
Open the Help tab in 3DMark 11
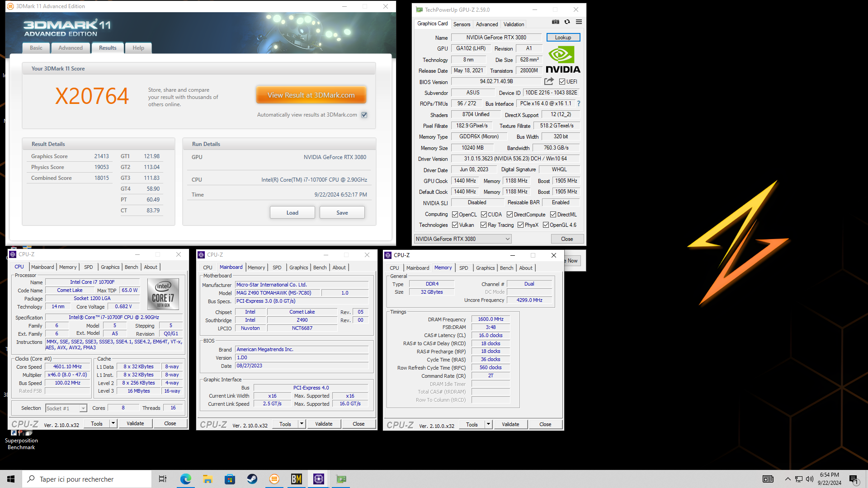(138, 48)
